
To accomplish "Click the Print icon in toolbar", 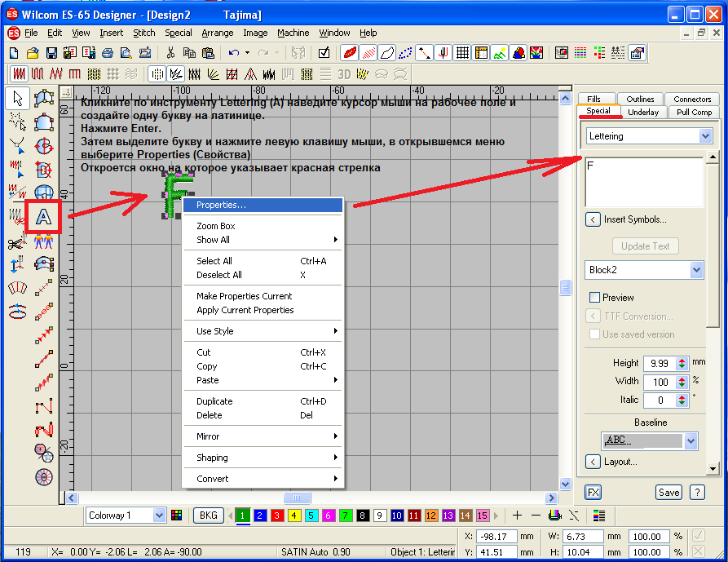I will pos(106,53).
